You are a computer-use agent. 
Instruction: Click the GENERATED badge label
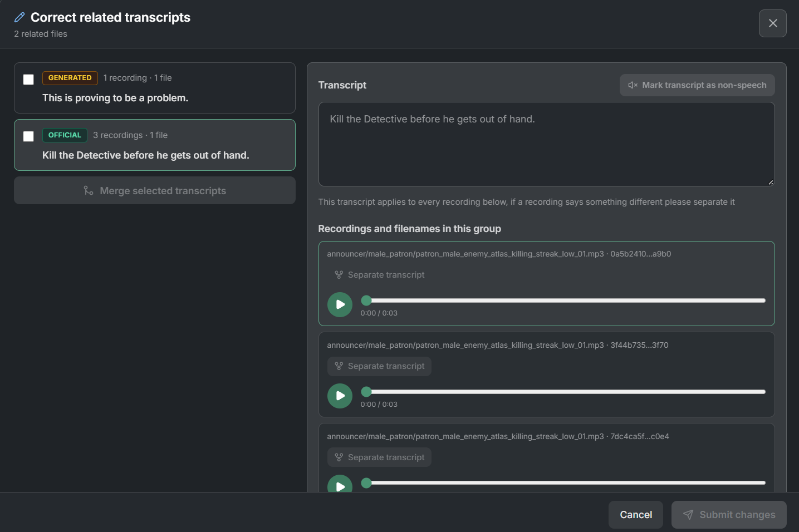point(70,78)
